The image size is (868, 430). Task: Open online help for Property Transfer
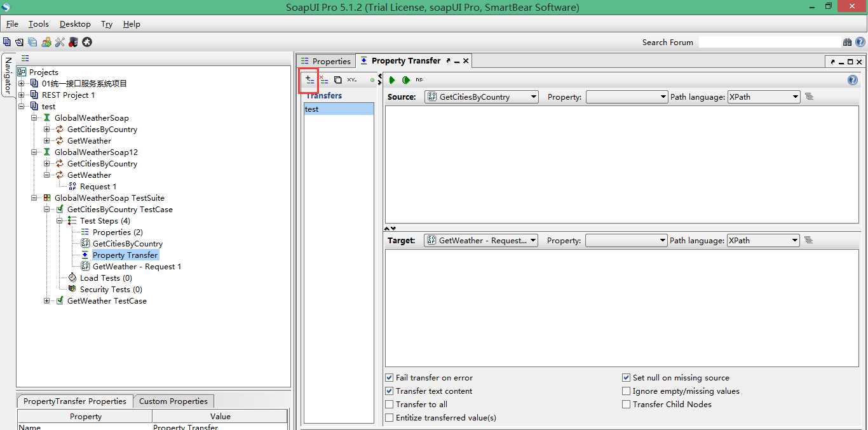pos(853,80)
